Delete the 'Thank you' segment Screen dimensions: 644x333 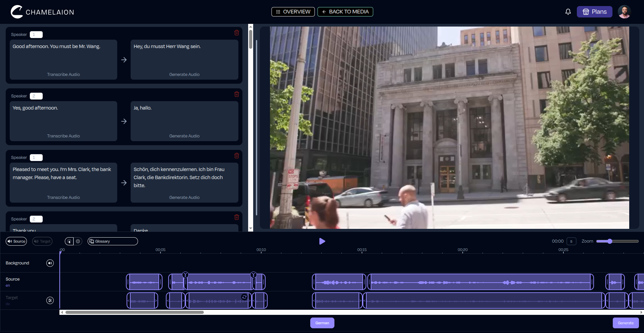(237, 217)
